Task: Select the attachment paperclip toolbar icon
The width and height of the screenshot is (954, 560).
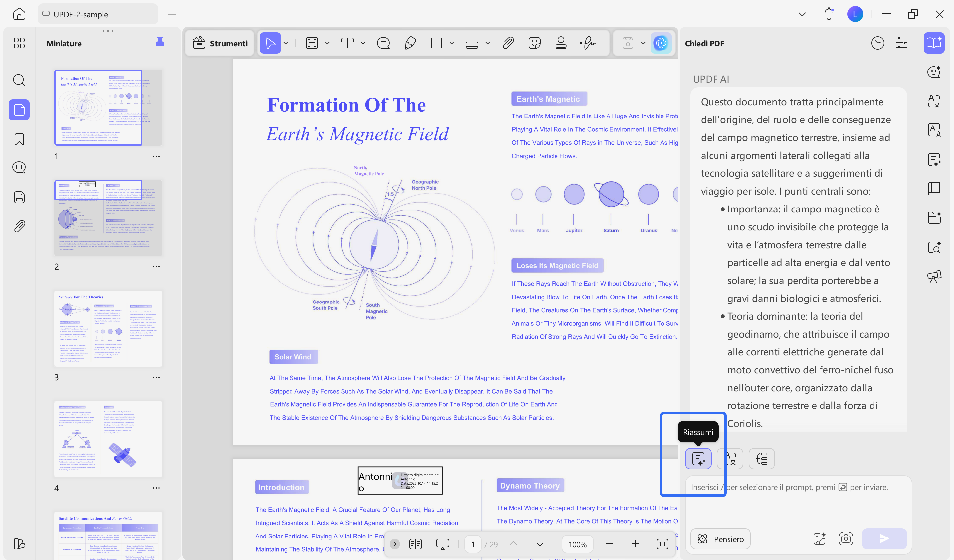Action: [x=508, y=43]
